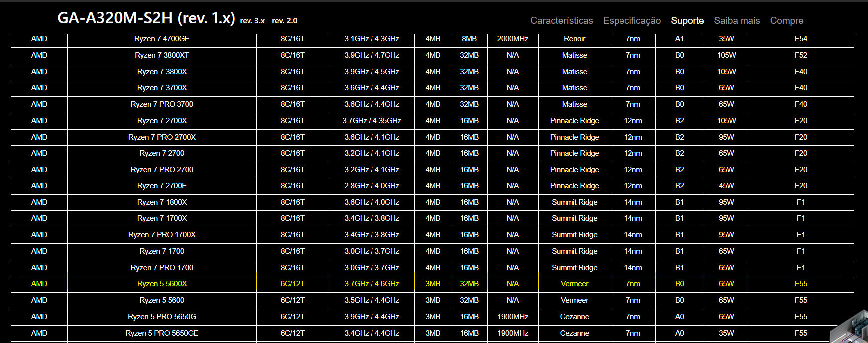Select the Ryzen 7 3800XT cell
This screenshot has width=868, height=343.
(162, 55)
